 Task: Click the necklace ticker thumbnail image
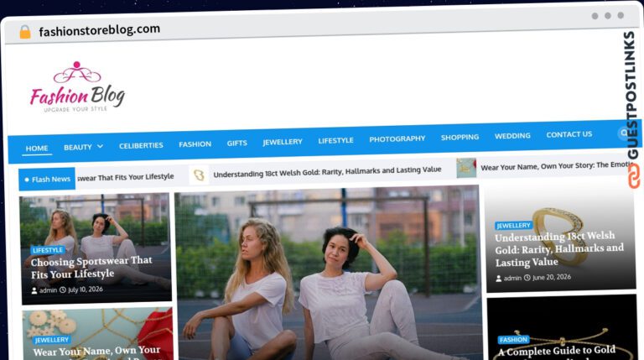click(x=466, y=168)
